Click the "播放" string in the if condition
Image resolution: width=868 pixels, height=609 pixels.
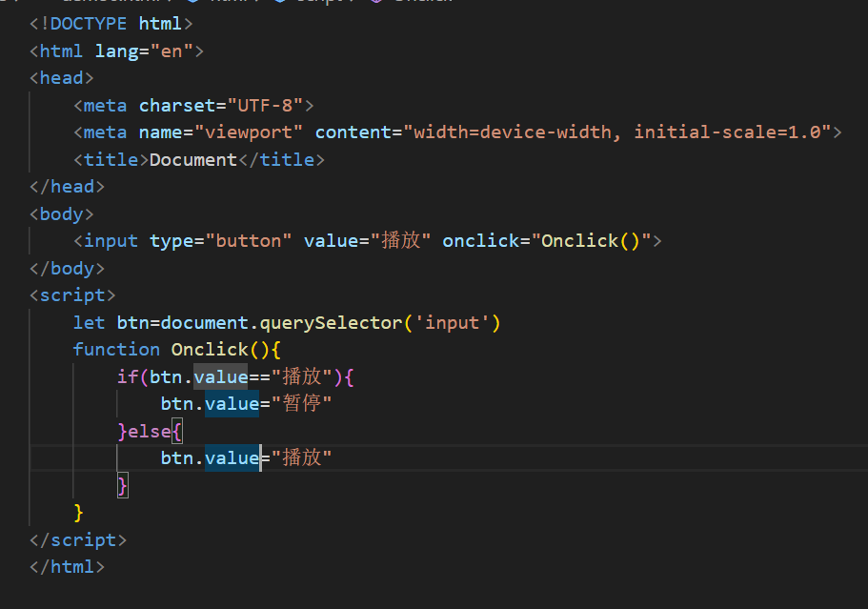point(302,377)
